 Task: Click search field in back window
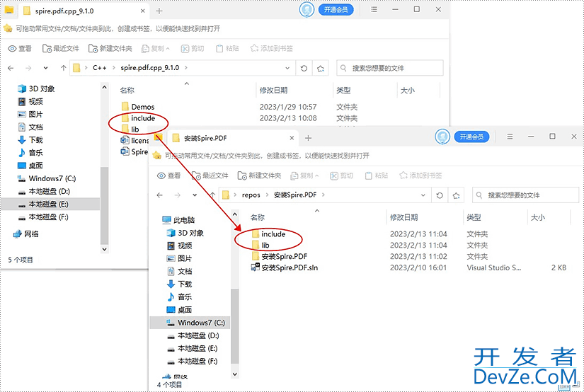[x=390, y=68]
